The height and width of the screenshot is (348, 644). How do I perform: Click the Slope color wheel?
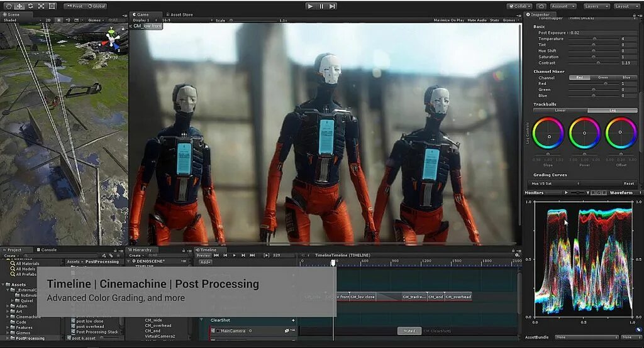548,133
